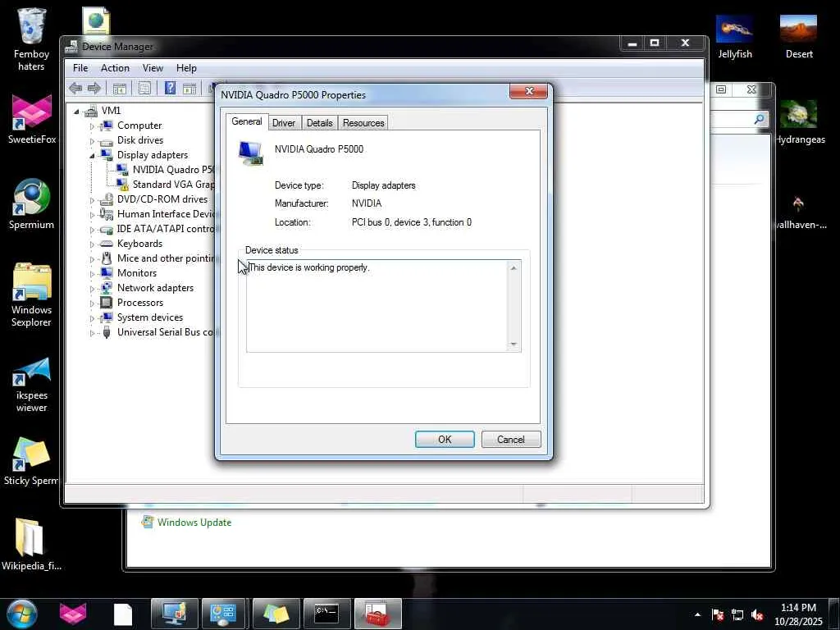Switch to the Driver tab

coord(283,123)
